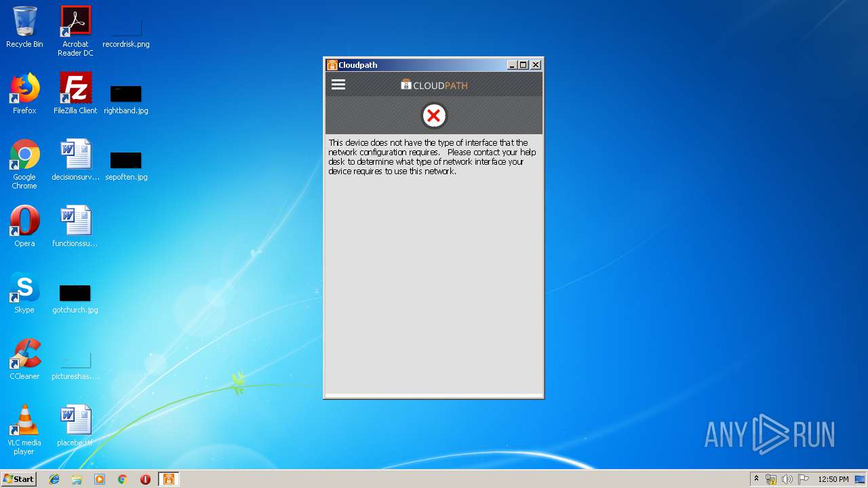Select the rightband.jpg file
The height and width of the screenshot is (488, 868).
tap(126, 98)
